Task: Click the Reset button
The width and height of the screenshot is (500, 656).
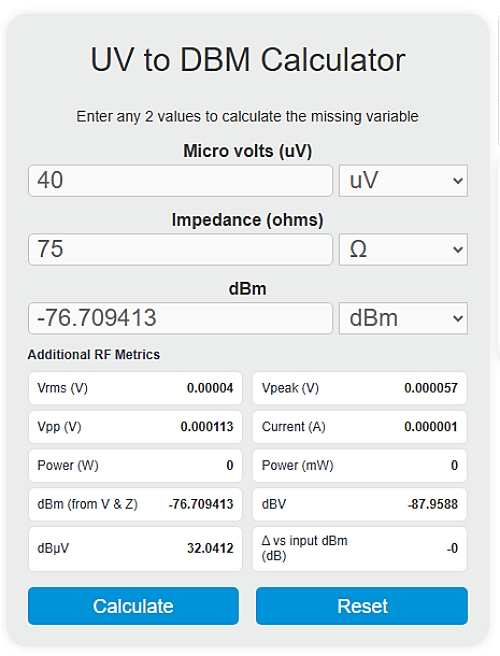Action: (362, 606)
